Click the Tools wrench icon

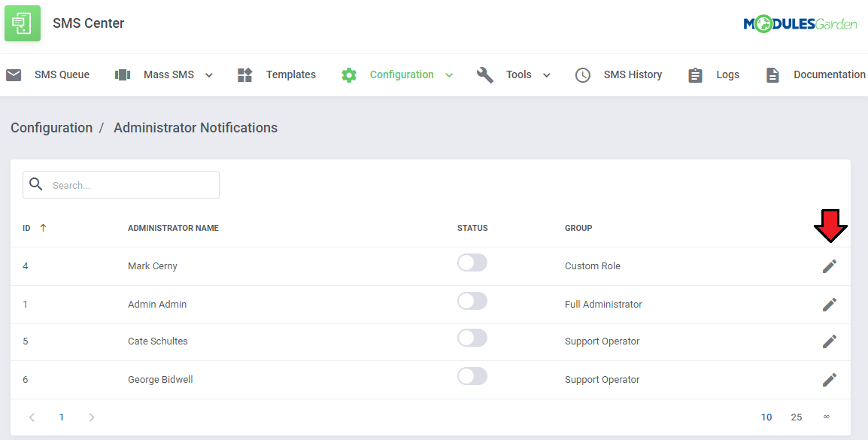pyautogui.click(x=485, y=74)
